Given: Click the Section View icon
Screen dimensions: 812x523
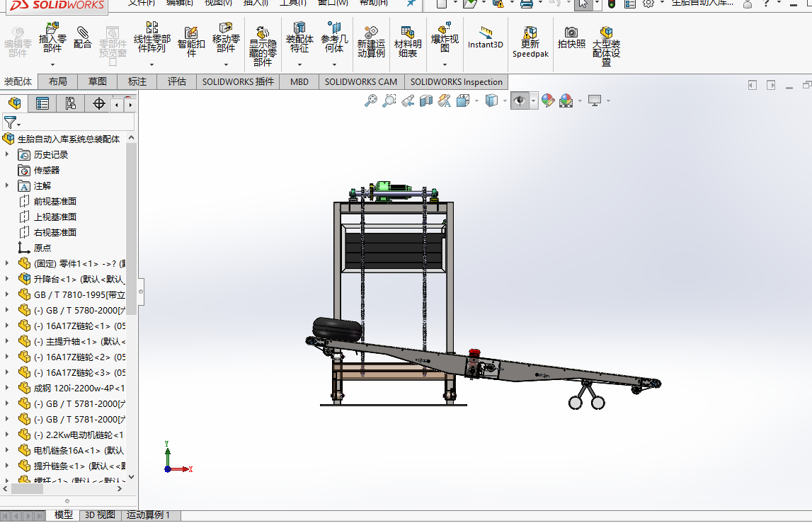Looking at the screenshot, I should pyautogui.click(x=425, y=100).
